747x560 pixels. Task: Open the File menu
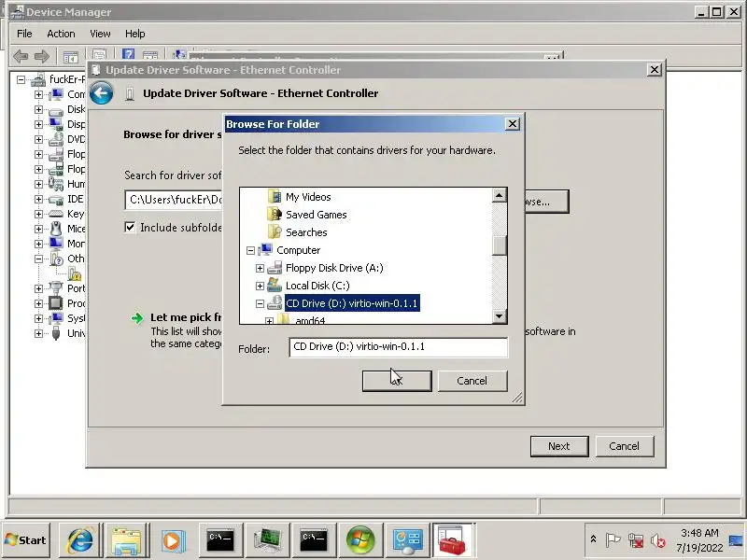[24, 34]
